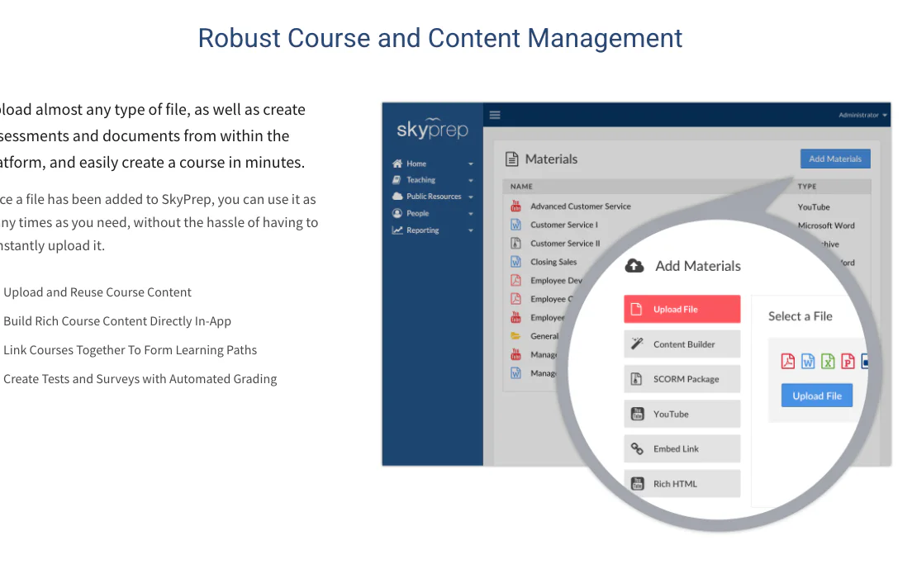Click Create Tests and Surveys with Automated Grading
The image size is (912, 588).
pyautogui.click(x=140, y=378)
